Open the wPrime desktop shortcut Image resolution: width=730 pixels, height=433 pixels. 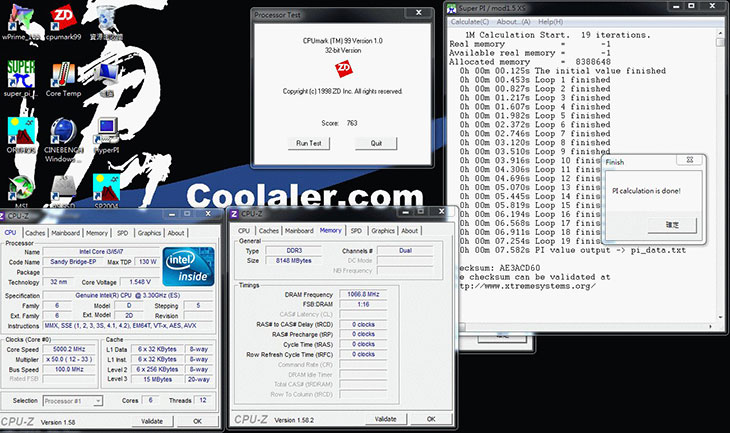point(21,21)
